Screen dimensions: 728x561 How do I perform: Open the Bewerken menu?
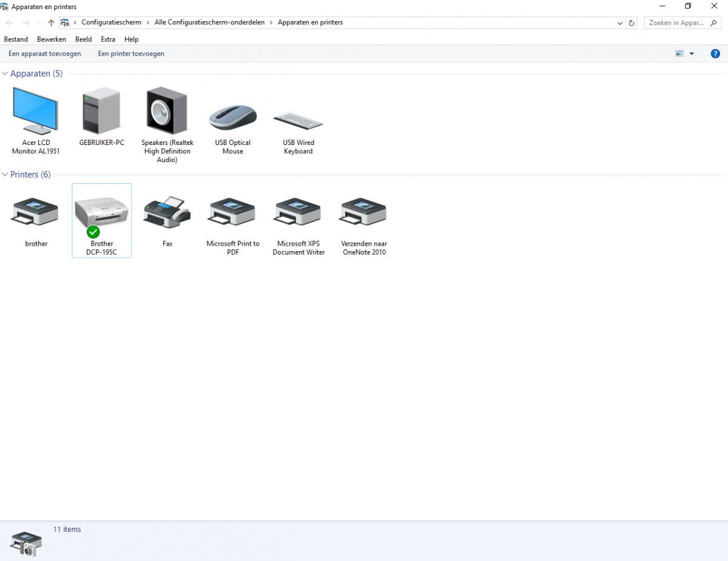point(52,39)
